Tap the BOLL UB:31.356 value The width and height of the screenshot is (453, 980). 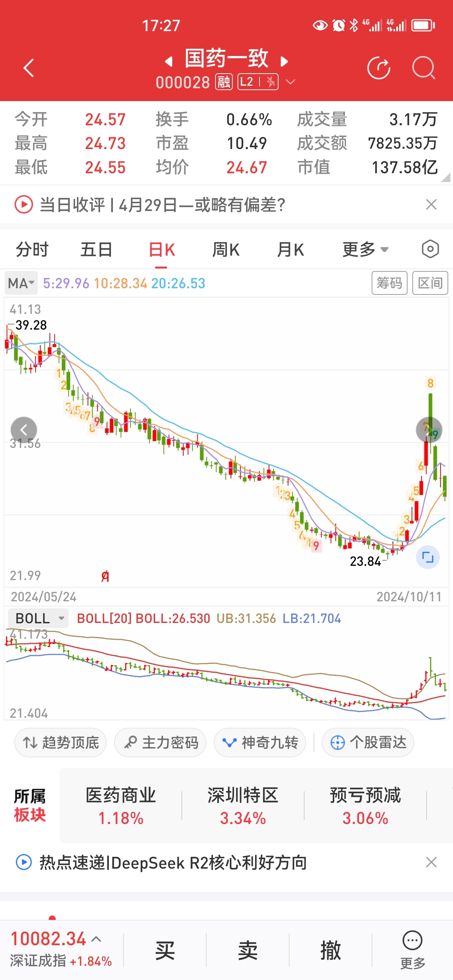click(x=246, y=619)
